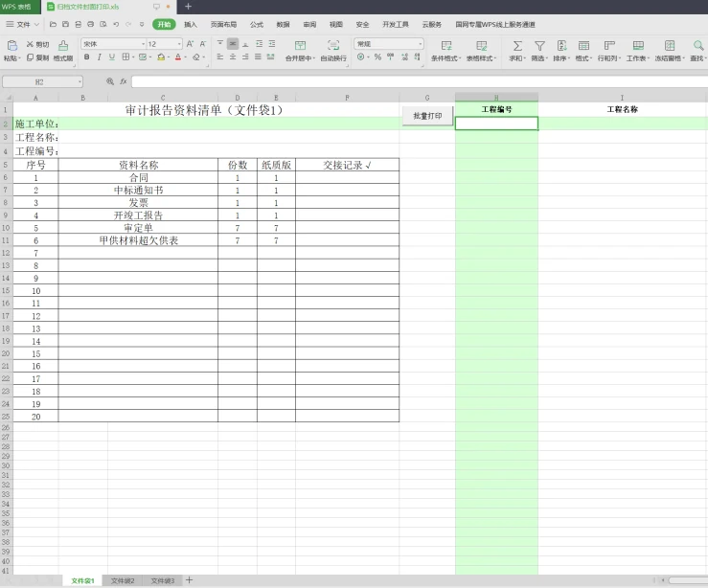This screenshot has height=588, width=708.
Task: Click the Open folder icon in quick access
Action: (x=53, y=24)
